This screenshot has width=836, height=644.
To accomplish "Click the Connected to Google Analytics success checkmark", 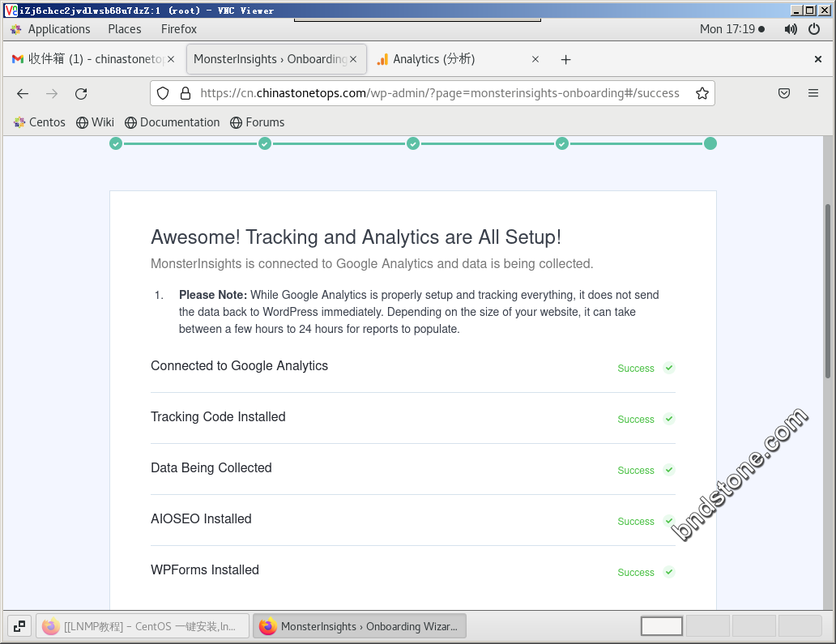I will [669, 368].
